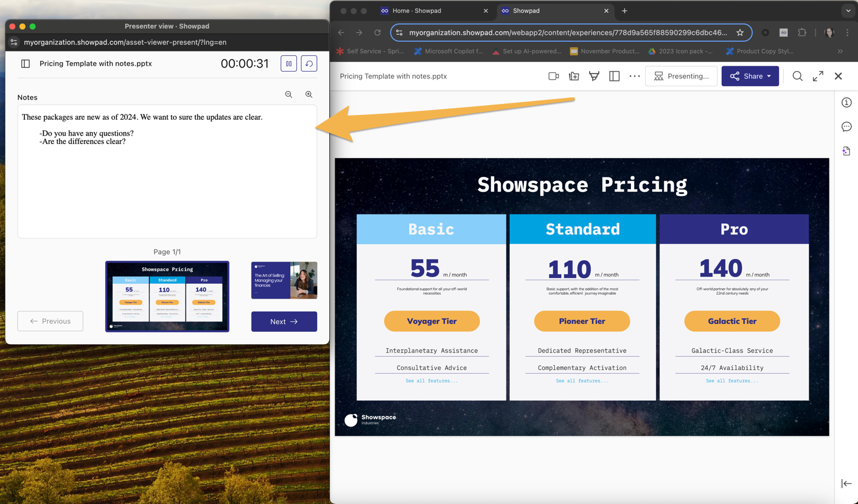Zoom in the presenter notes text

(309, 95)
